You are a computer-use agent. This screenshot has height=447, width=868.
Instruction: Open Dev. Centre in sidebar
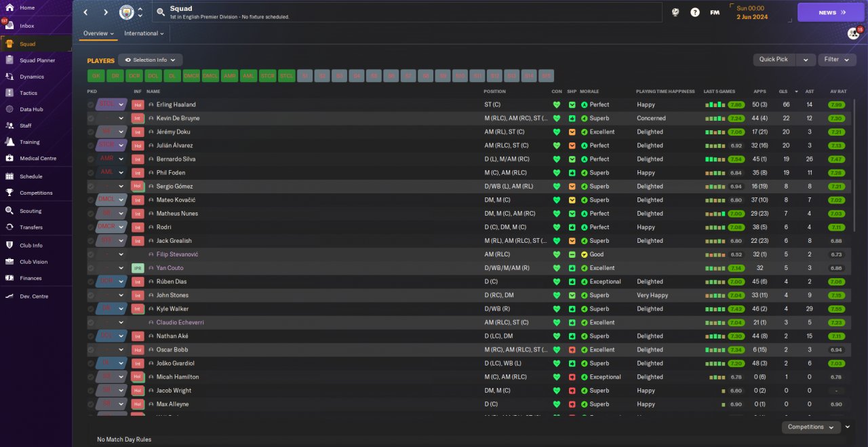pyautogui.click(x=34, y=296)
